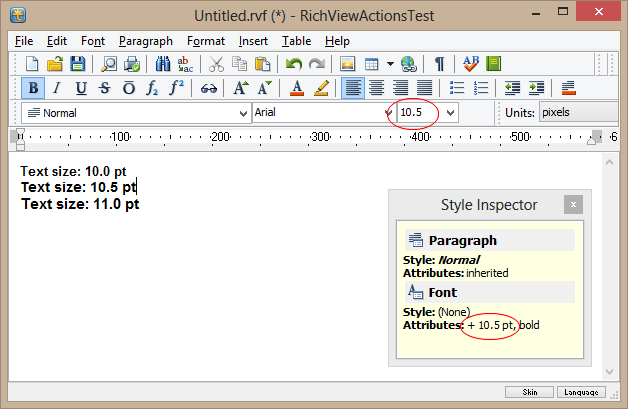Click the Increase indent icon
Viewport: 628px width, 409px height.
point(535,88)
